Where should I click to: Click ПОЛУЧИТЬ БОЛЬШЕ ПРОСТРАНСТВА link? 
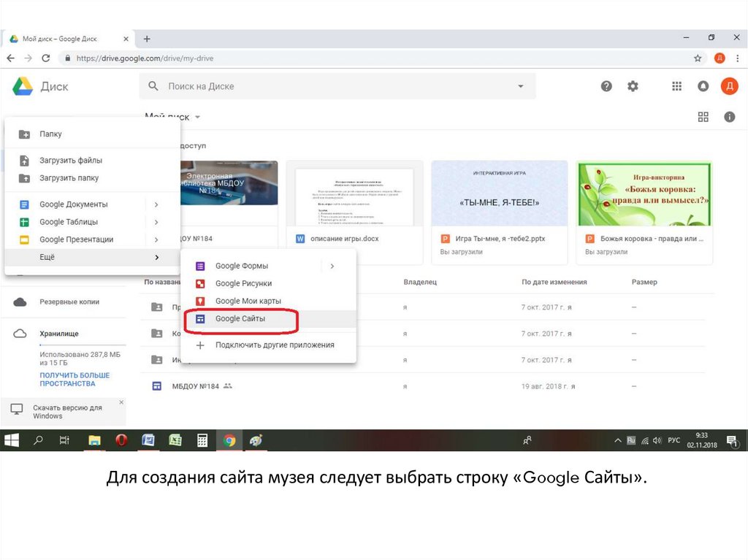click(75, 379)
